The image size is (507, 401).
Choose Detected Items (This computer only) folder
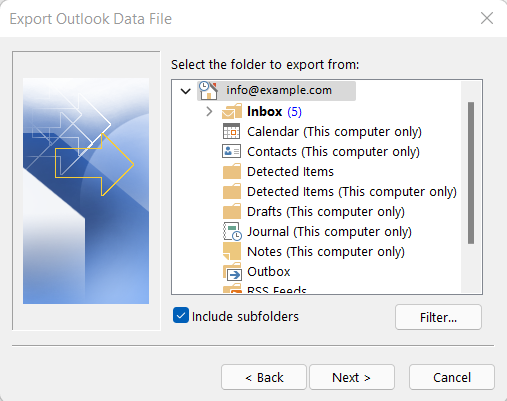coord(352,192)
